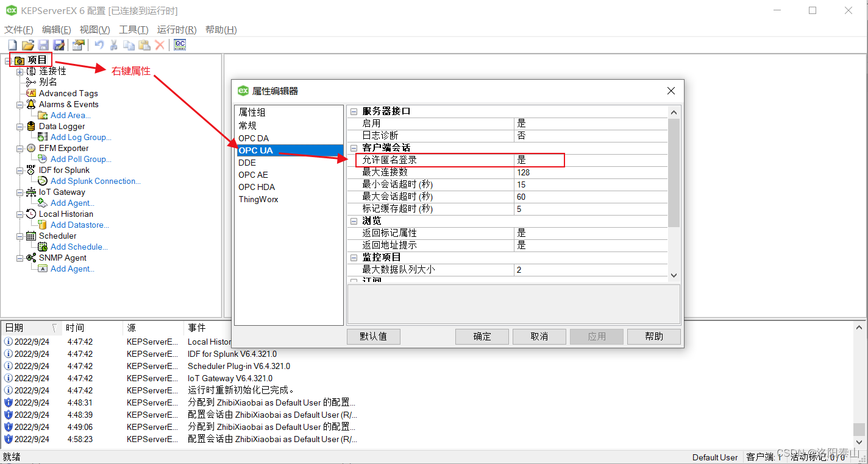Select the Data Logger node icon
The height and width of the screenshot is (464, 868).
[x=31, y=126]
